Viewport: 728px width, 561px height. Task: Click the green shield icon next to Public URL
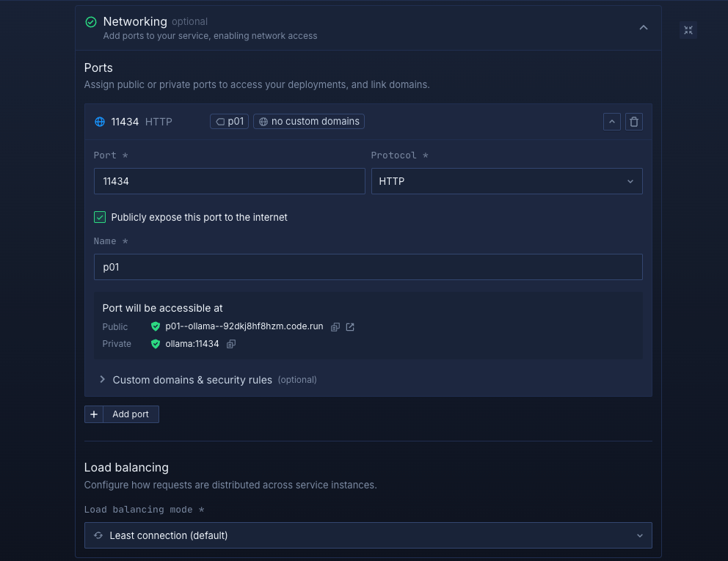click(155, 327)
